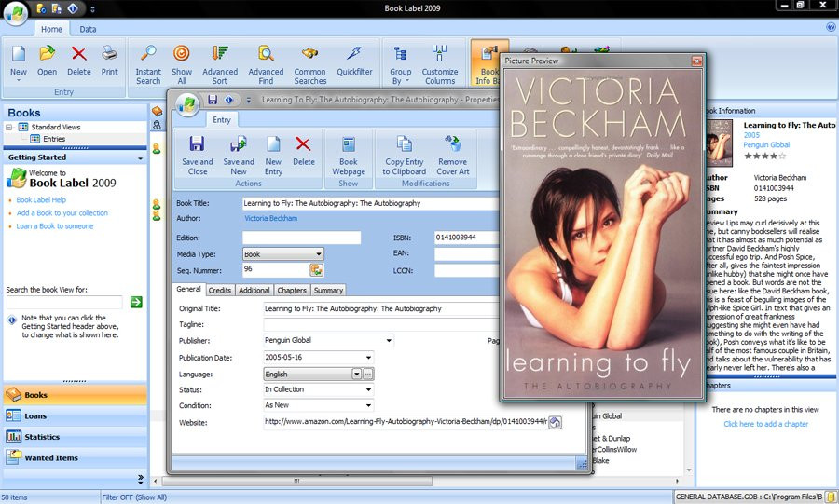The width and height of the screenshot is (839, 504).
Task: Open the Wanted Items navigation section
Action: [x=75, y=457]
